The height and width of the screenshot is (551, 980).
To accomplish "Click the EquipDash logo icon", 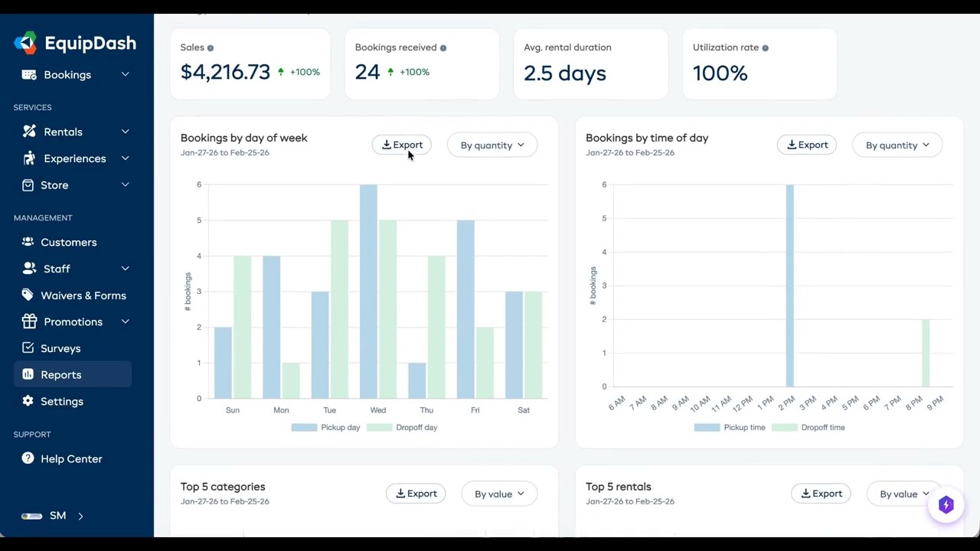I will [25, 43].
